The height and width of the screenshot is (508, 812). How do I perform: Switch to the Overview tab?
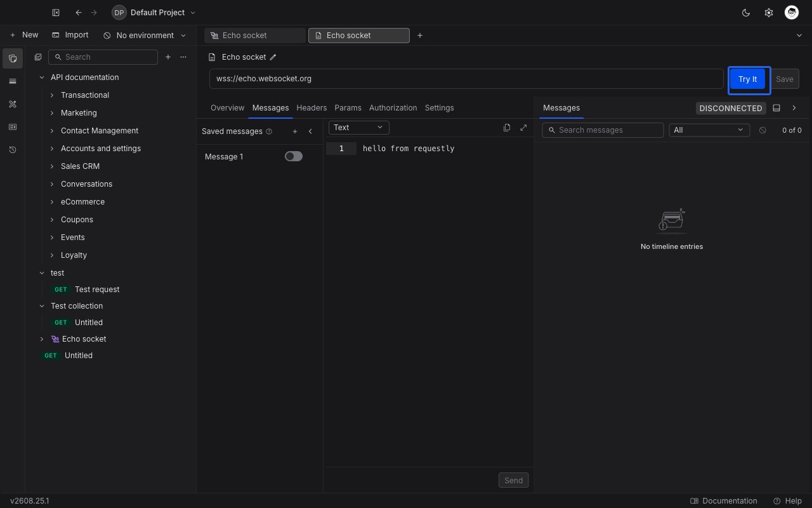(x=227, y=108)
